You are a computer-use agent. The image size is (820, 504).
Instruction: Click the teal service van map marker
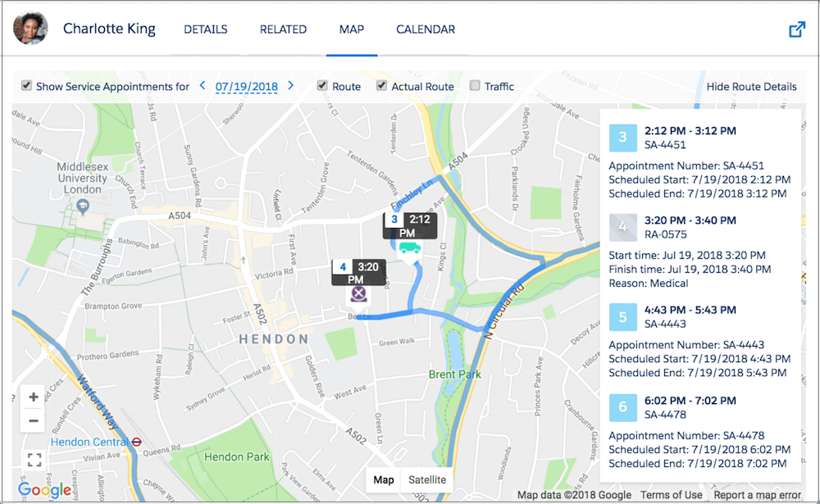pos(408,248)
